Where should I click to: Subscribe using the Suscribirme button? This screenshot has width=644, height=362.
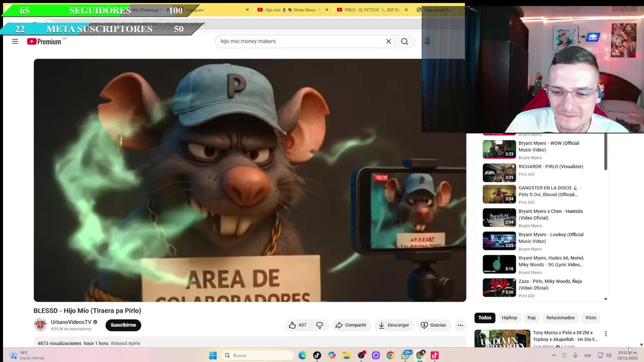(x=123, y=325)
